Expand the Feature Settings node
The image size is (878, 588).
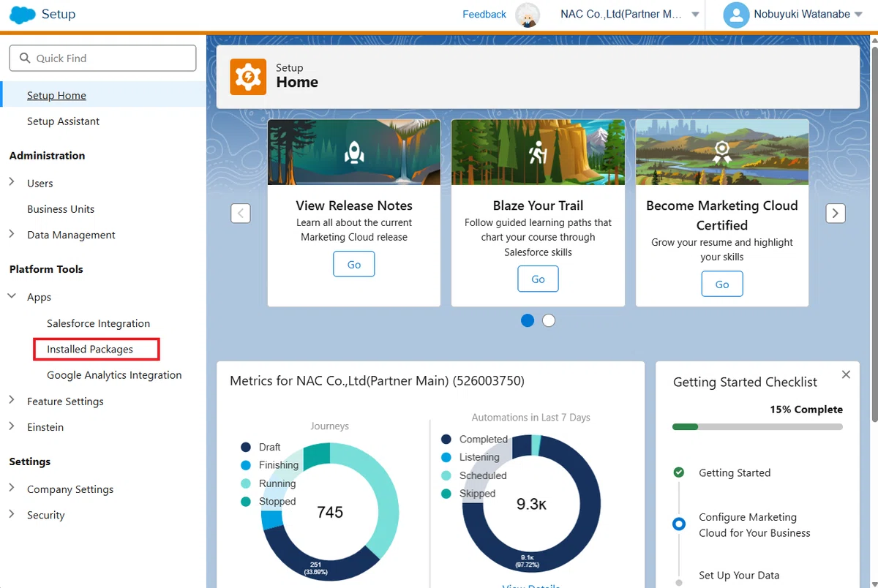click(x=12, y=400)
